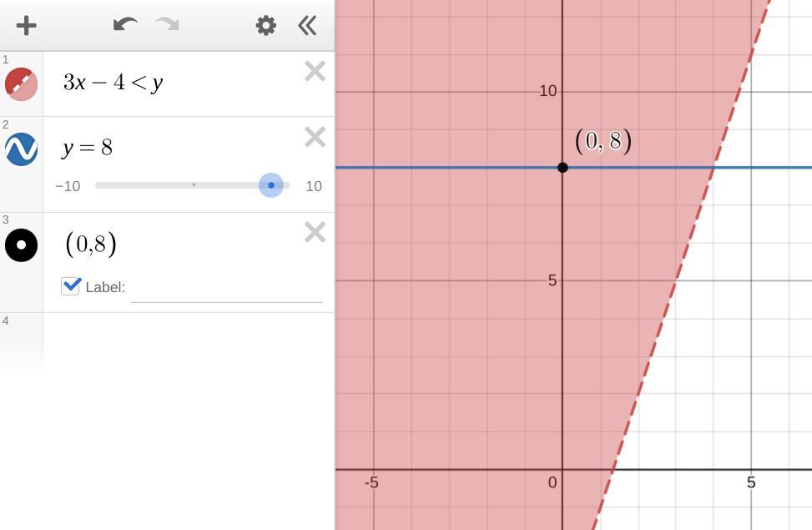This screenshot has width=812, height=530.
Task: Open the Add Item plus menu
Action: coord(26,25)
